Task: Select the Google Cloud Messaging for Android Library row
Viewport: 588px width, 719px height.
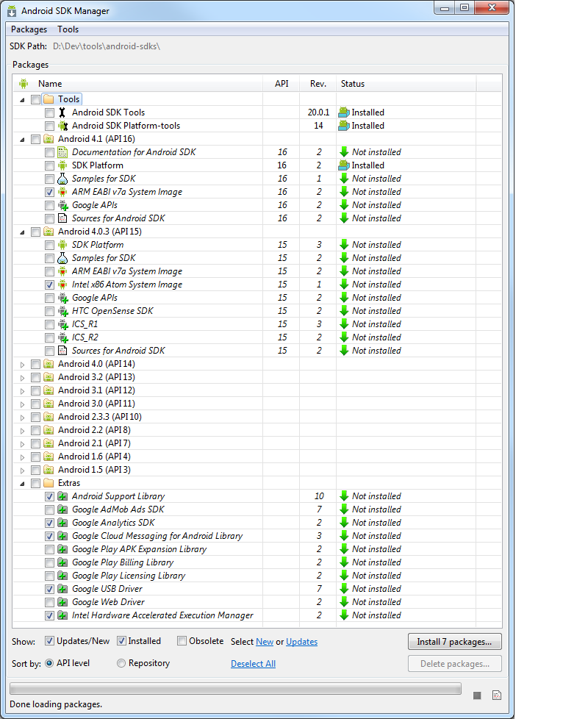Action: click(x=257, y=536)
